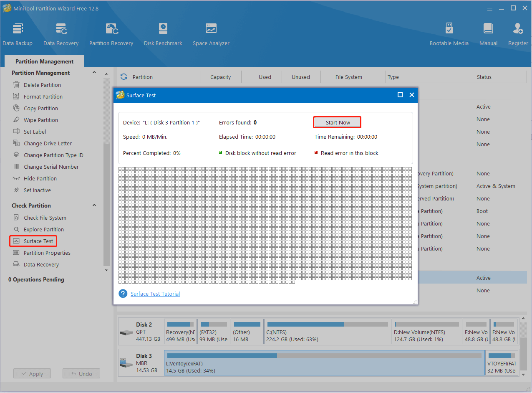Open the Register option

(x=517, y=33)
